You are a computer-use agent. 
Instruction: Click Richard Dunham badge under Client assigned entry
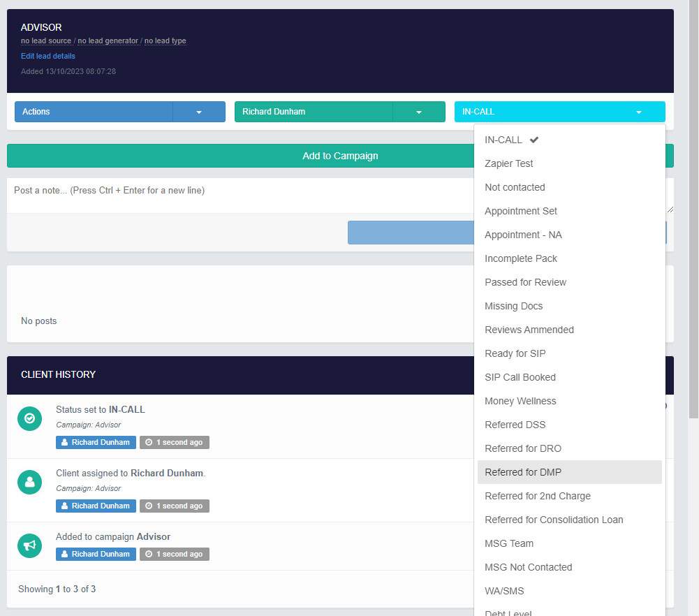96,506
